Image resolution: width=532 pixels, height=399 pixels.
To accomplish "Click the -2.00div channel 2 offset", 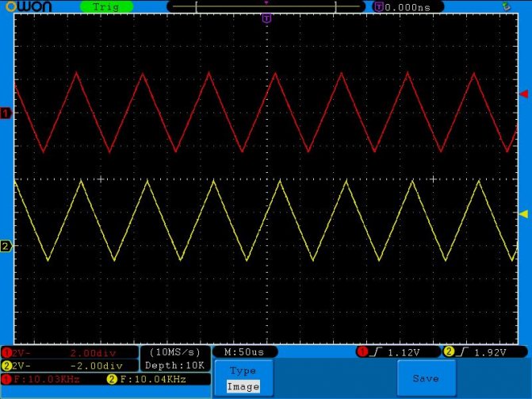I will 96,366.
